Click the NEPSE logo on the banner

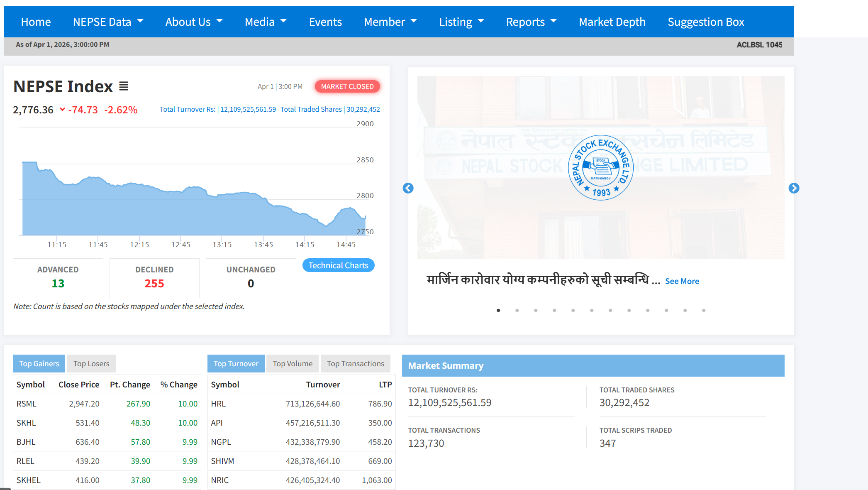[601, 167]
